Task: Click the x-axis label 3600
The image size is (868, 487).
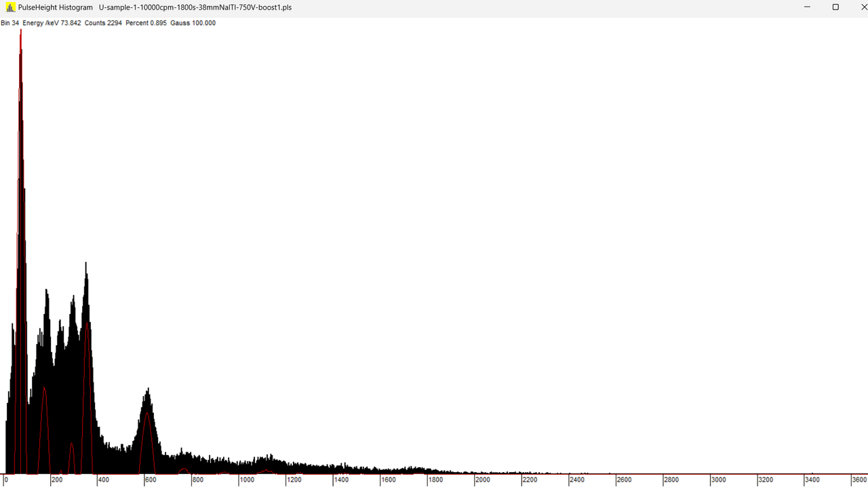Action: pyautogui.click(x=859, y=480)
